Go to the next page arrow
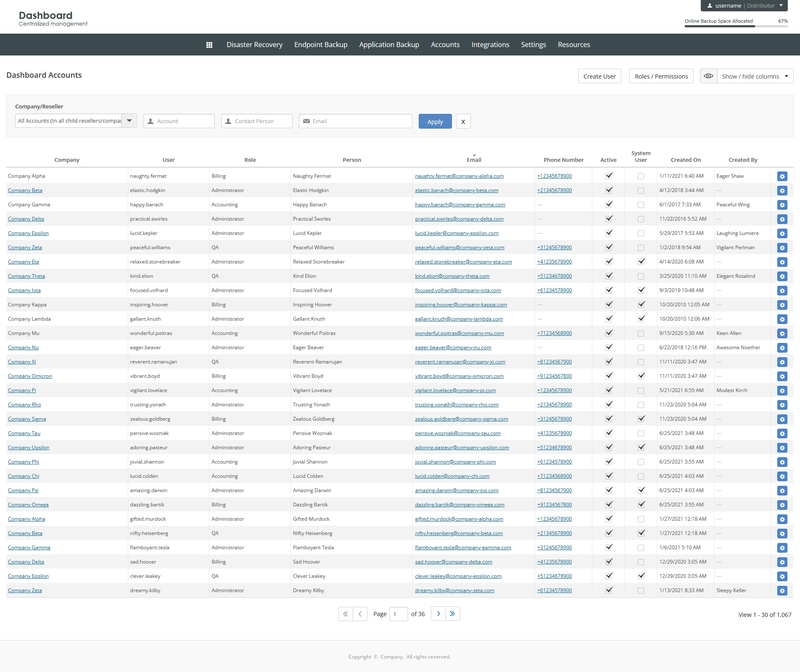 (x=438, y=614)
